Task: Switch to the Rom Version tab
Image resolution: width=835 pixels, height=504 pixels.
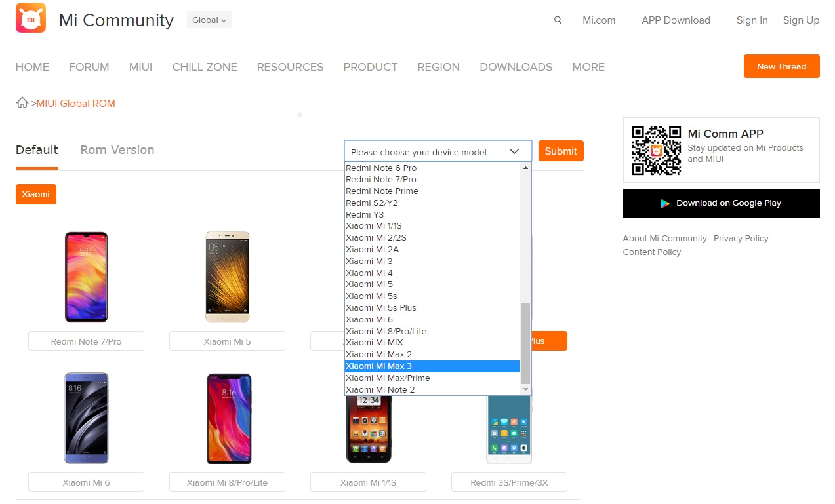Action: pos(117,150)
